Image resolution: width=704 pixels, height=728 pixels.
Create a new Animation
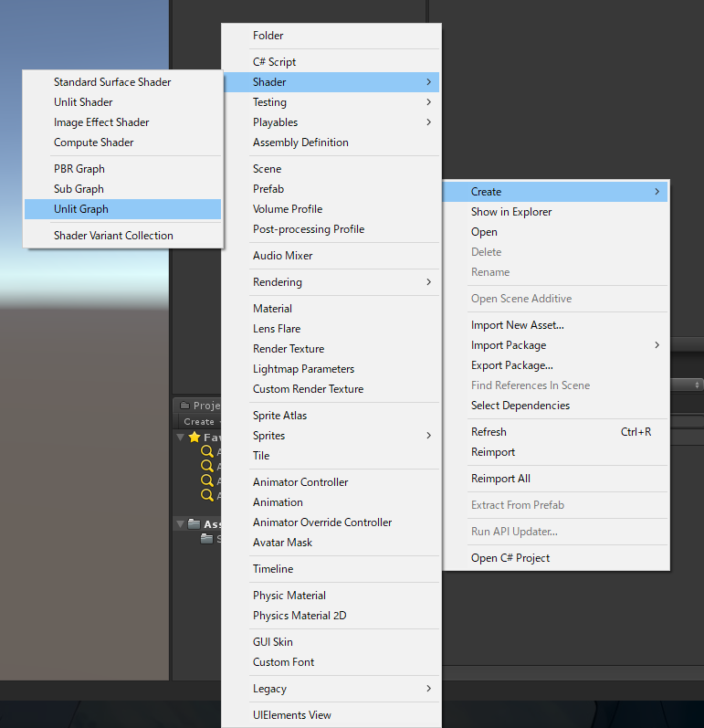pyautogui.click(x=331, y=502)
